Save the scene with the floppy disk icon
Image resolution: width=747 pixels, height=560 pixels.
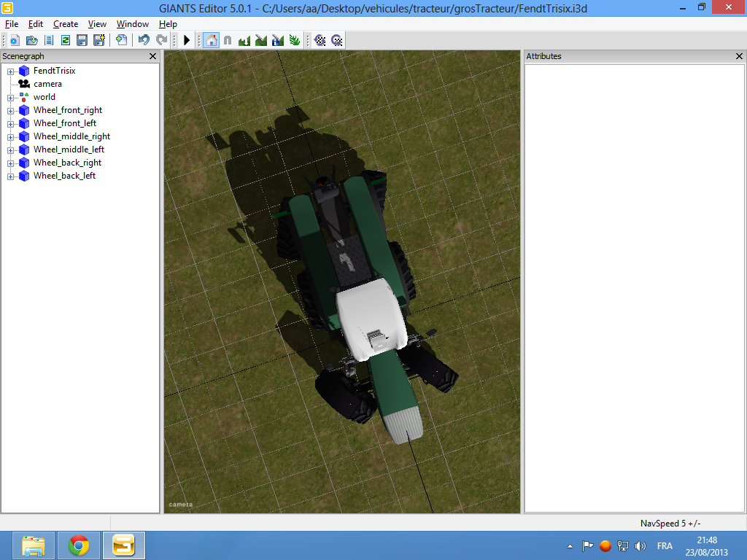82,41
